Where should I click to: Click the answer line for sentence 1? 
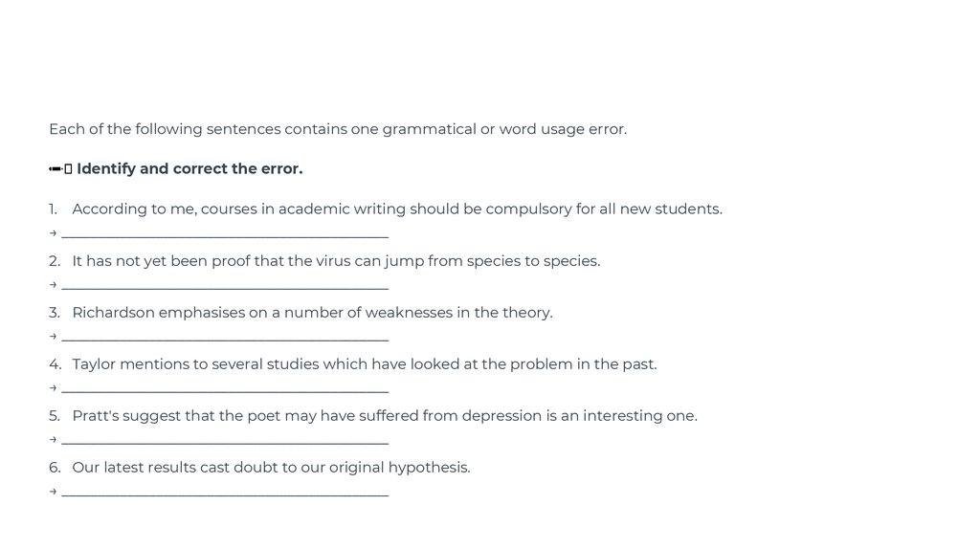click(x=225, y=233)
